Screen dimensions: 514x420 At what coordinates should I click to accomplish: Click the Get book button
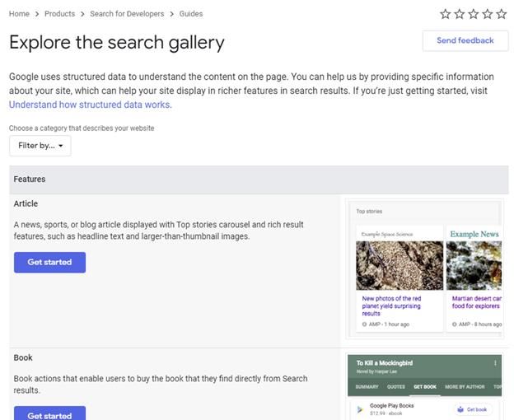point(474,409)
